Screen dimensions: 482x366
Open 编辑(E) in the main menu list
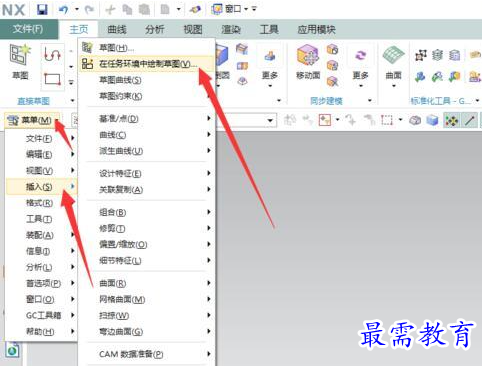click(41, 154)
